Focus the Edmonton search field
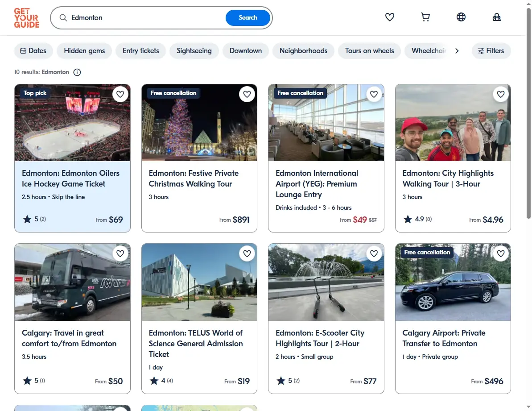The width and height of the screenshot is (532, 411). (146, 18)
